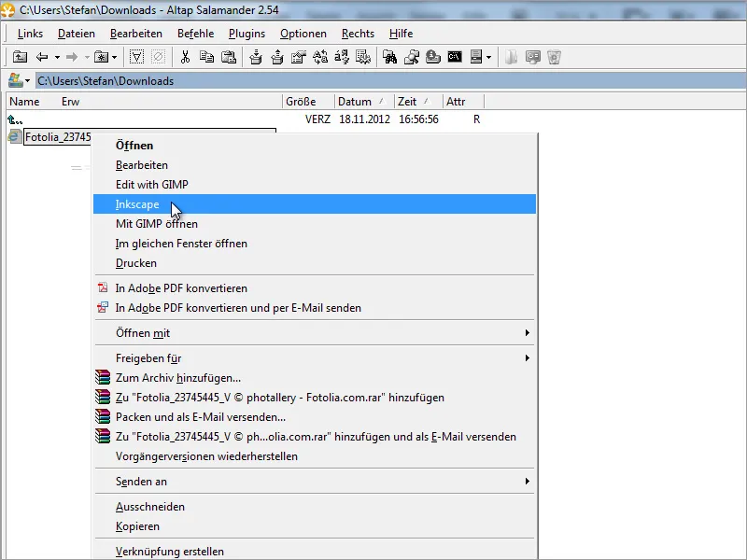Click the file properties icon
This screenshot has width=747, height=560.
pyautogui.click(x=299, y=57)
